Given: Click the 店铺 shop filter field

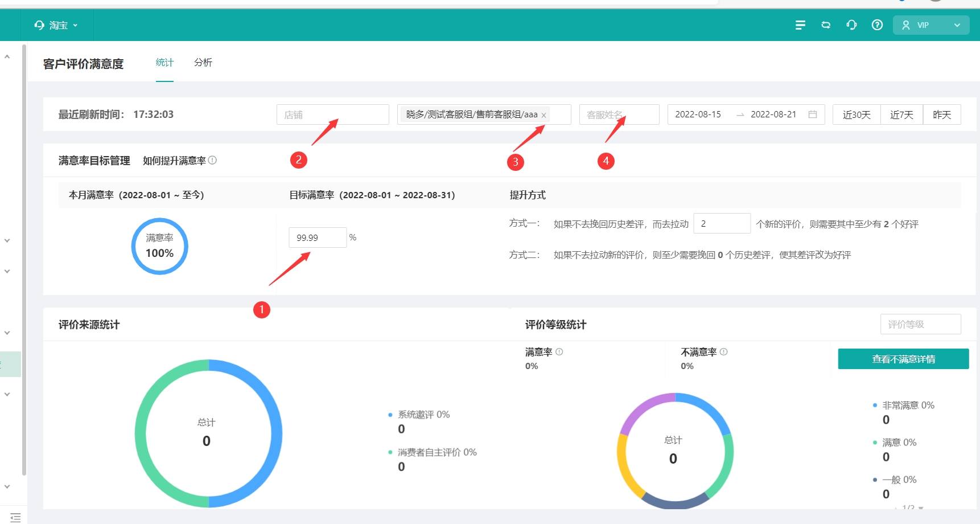Looking at the screenshot, I should [x=333, y=114].
